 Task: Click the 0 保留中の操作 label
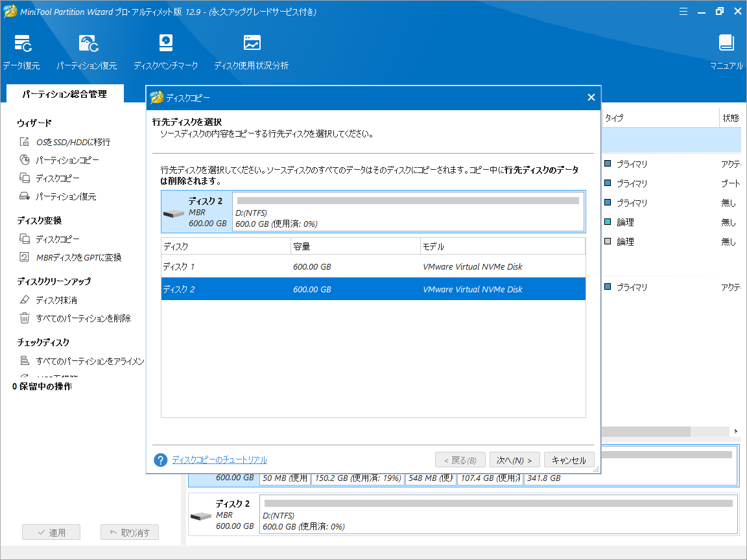tap(42, 386)
